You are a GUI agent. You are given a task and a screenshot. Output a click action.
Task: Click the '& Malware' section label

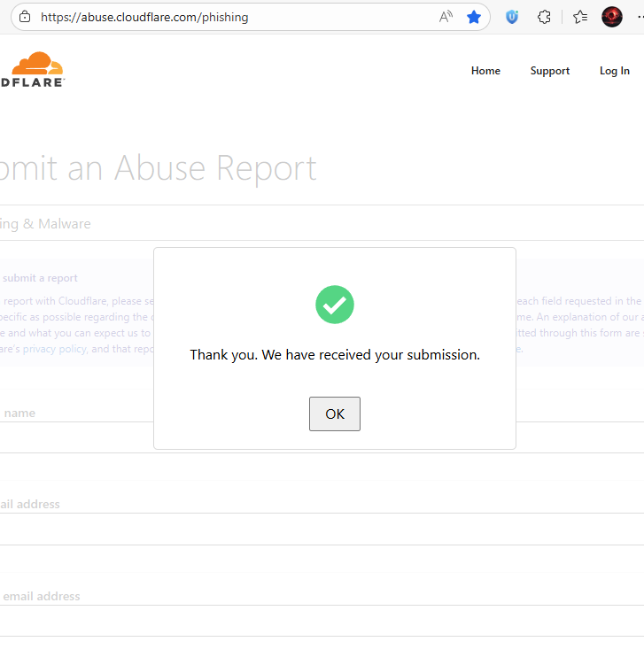[x=57, y=224]
